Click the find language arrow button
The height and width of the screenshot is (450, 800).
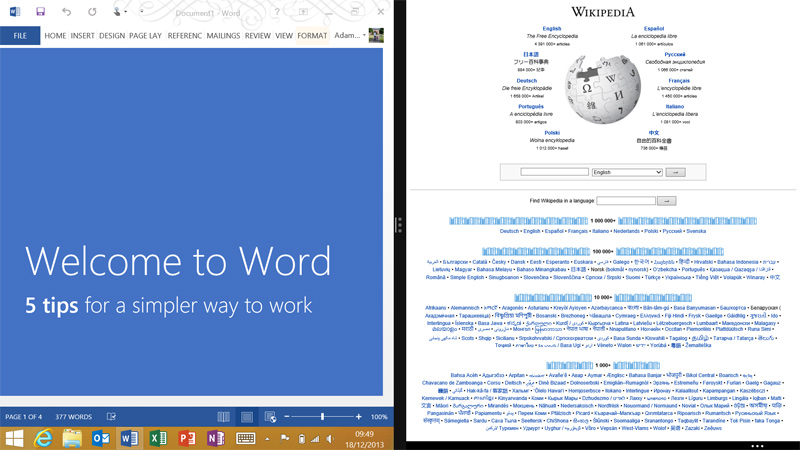tap(666, 201)
